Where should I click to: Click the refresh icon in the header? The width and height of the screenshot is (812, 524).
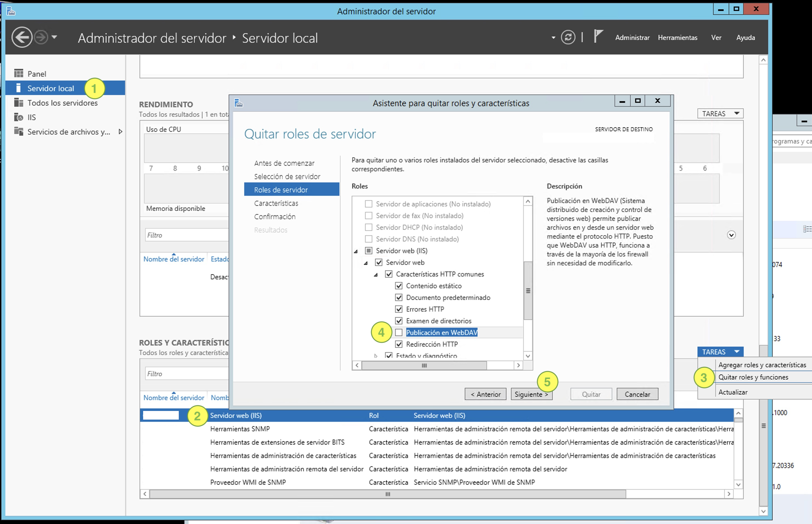(568, 37)
